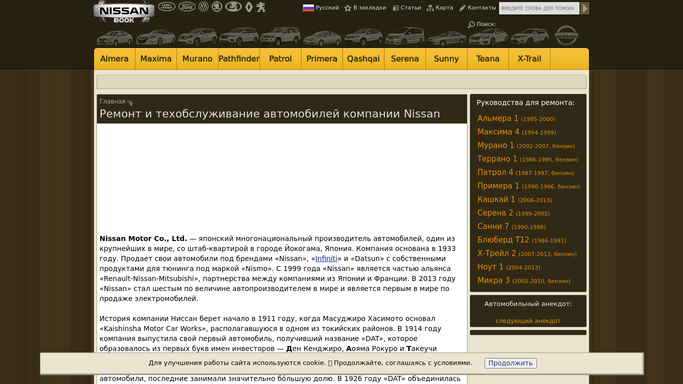683x384 pixels.
Task: Click the search text input field
Action: (x=539, y=8)
